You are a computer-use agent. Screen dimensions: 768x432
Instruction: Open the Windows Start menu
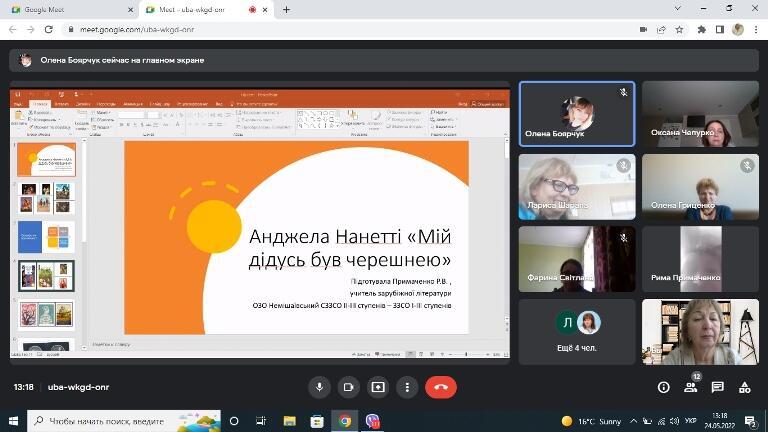pyautogui.click(x=13, y=421)
